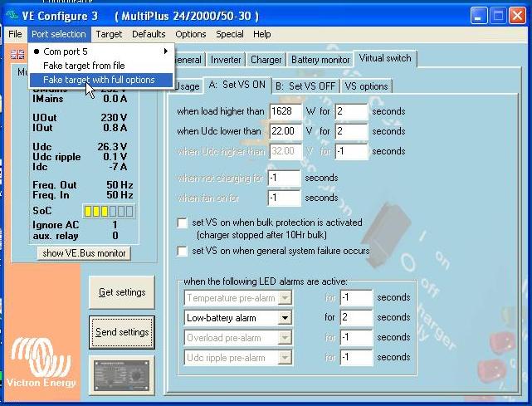Open the Temperature pre-alarm dropdown
This screenshot has height=406, width=532.
(285, 298)
